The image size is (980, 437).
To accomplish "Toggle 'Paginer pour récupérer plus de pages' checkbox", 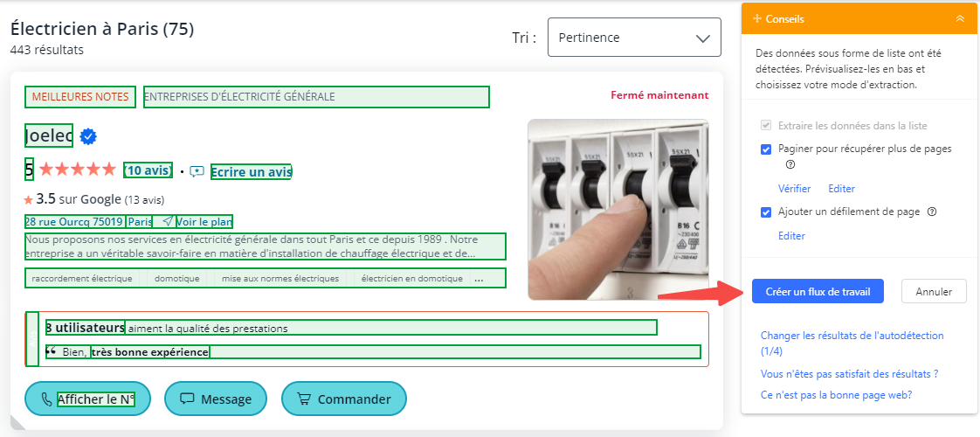I will [766, 149].
